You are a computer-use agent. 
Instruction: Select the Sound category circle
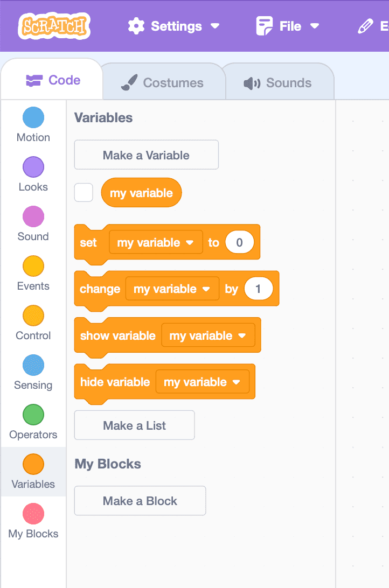(33, 217)
